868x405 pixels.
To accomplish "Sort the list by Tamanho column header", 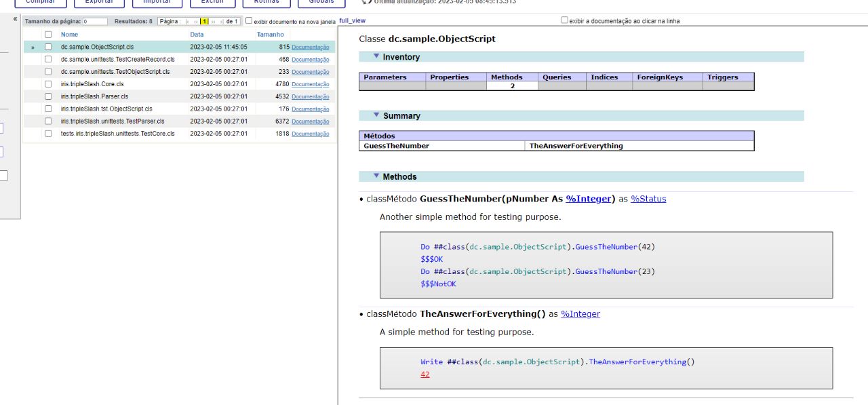I will tap(270, 35).
